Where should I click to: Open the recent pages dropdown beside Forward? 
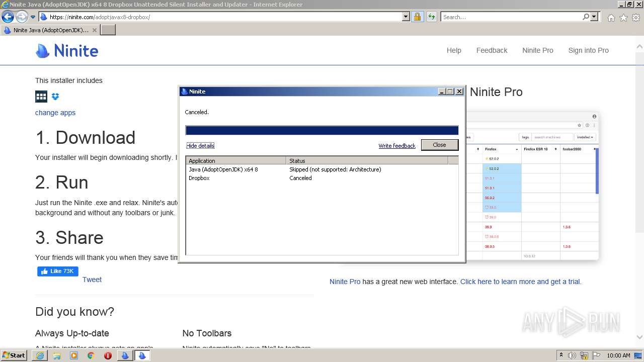click(33, 17)
